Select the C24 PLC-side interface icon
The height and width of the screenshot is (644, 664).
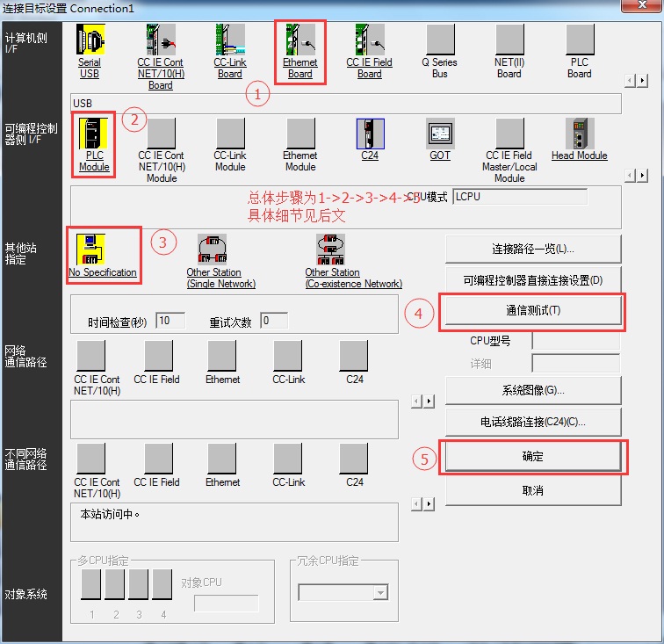(370, 134)
